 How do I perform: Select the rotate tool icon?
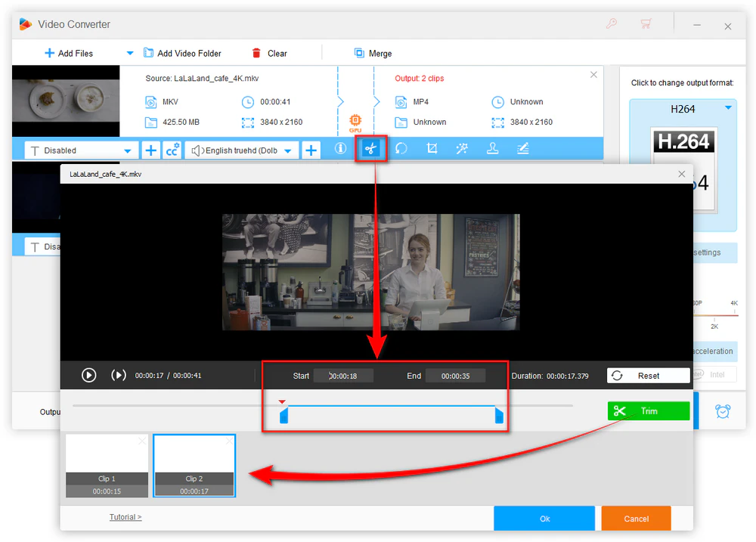tap(401, 148)
